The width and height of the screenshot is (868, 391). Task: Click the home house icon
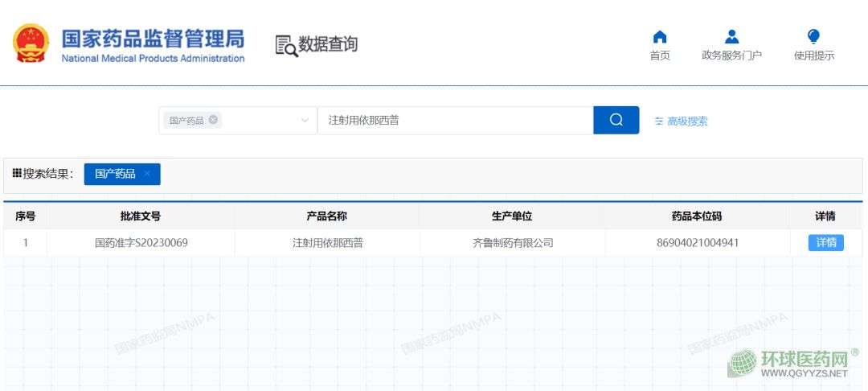click(660, 37)
